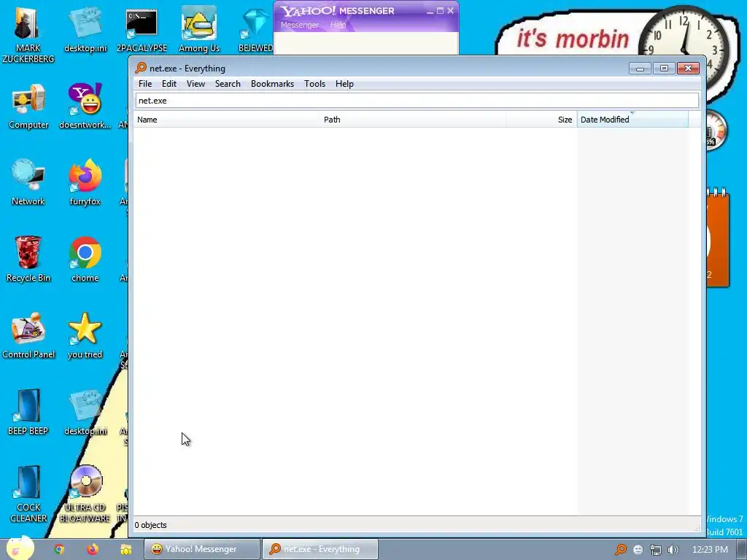The image size is (747, 560).
Task: Click the 12:23 PM taskbar clock
Action: point(710,550)
